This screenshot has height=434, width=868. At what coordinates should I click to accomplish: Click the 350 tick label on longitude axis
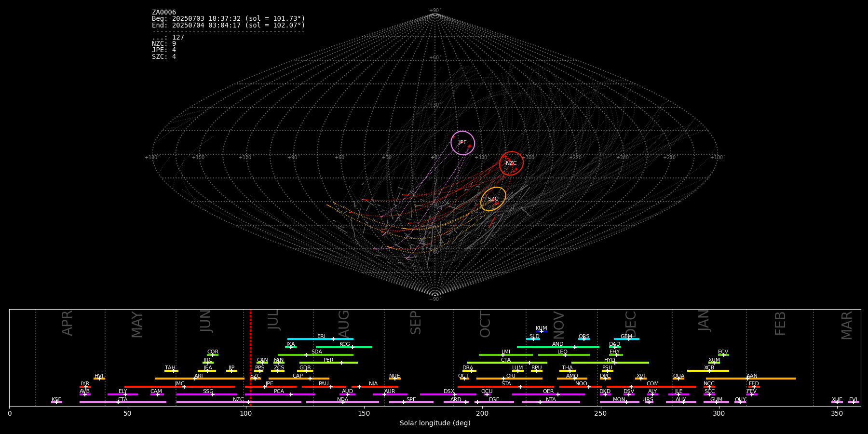click(x=837, y=414)
